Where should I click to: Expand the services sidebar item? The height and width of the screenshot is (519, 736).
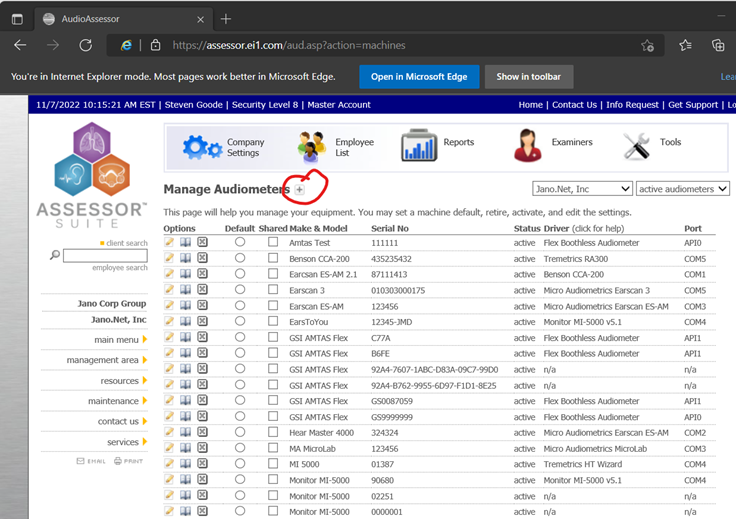click(x=127, y=442)
